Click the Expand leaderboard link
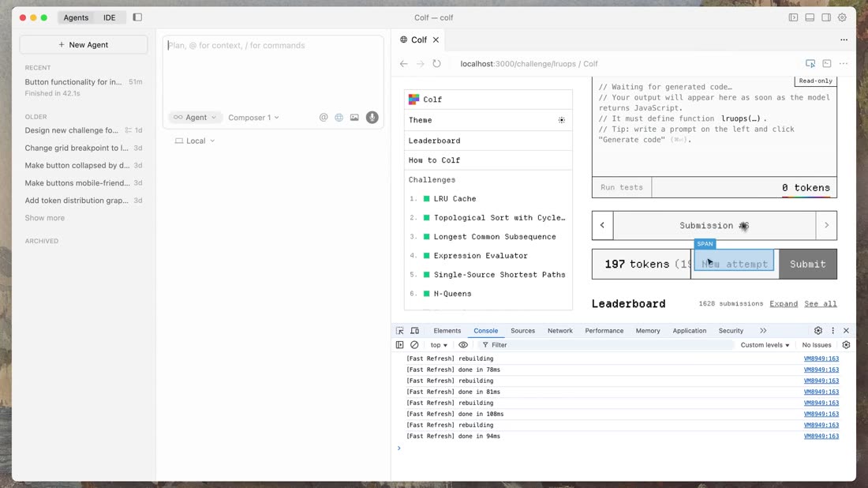Image resolution: width=868 pixels, height=488 pixels. click(x=784, y=303)
